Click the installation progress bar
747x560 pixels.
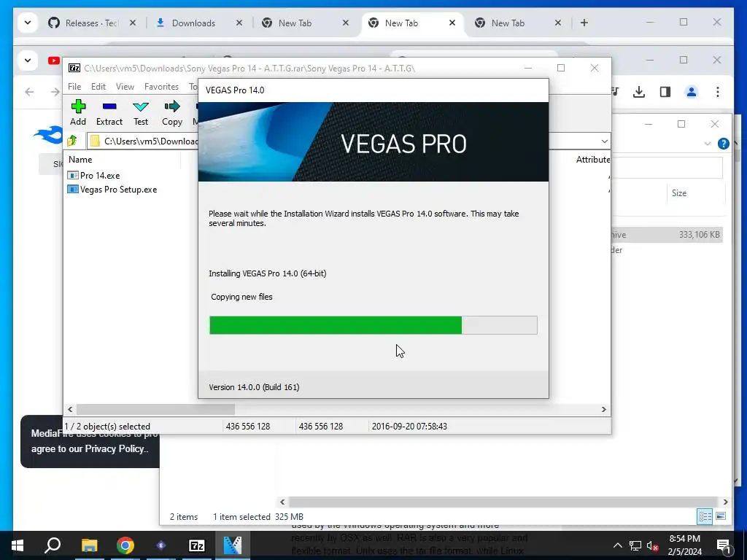click(373, 325)
